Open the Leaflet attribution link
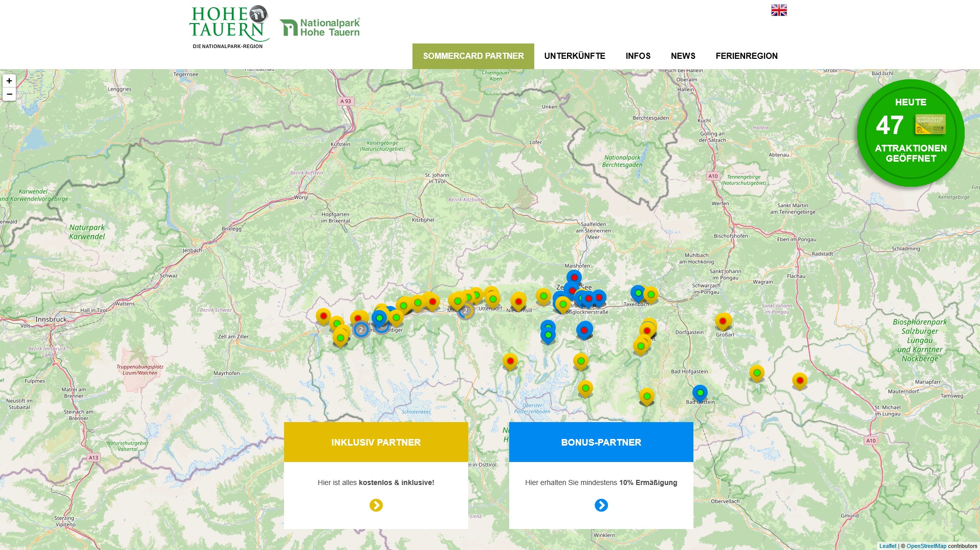Viewport: 980px width, 550px height. pyautogui.click(x=888, y=546)
